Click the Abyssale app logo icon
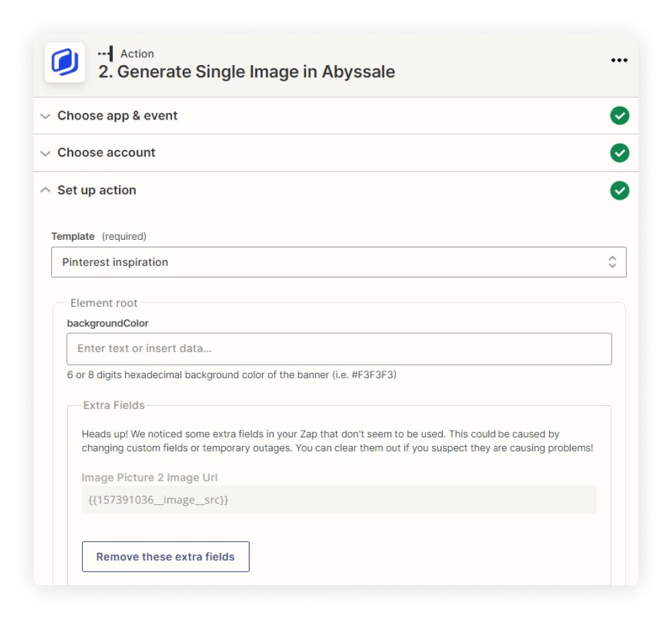The width and height of the screenshot is (672, 626). pyautogui.click(x=65, y=62)
